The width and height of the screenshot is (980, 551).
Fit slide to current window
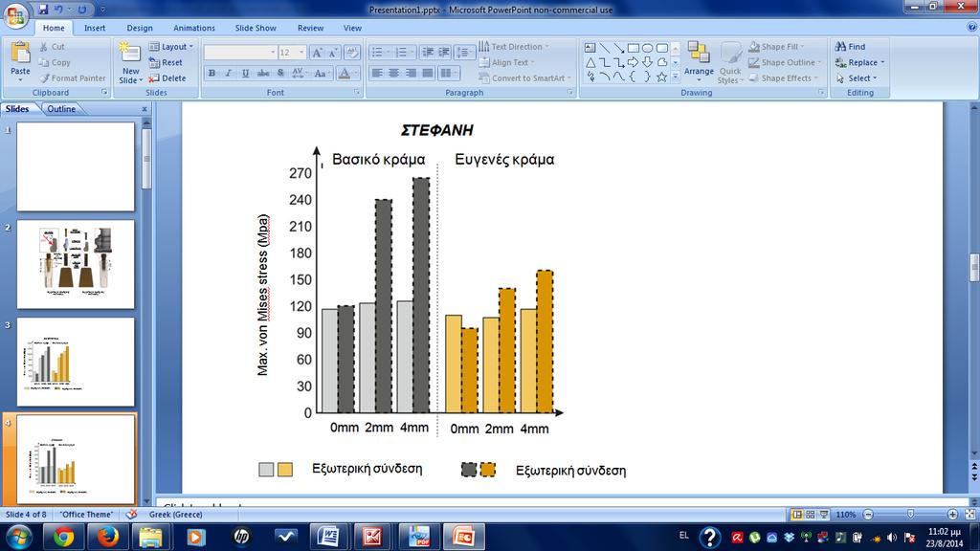click(970, 514)
